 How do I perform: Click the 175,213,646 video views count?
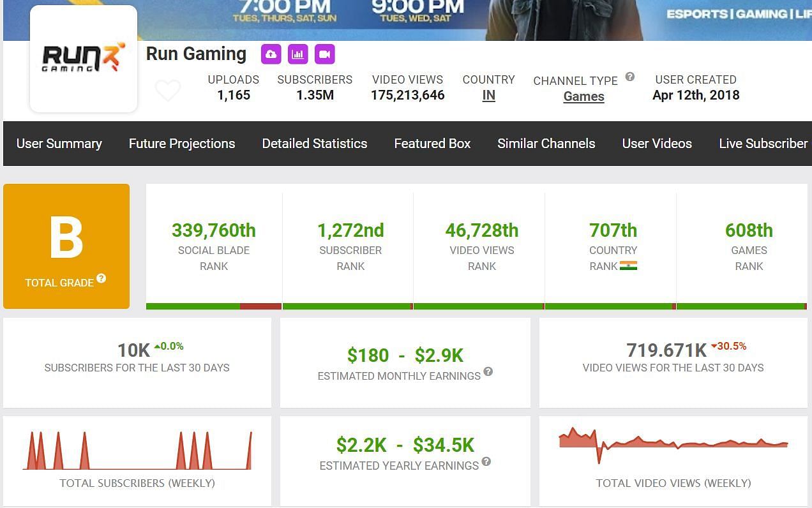(x=408, y=95)
